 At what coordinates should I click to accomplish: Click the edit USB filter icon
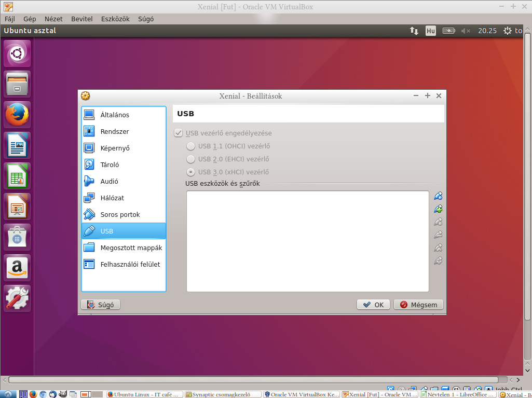[x=438, y=222]
